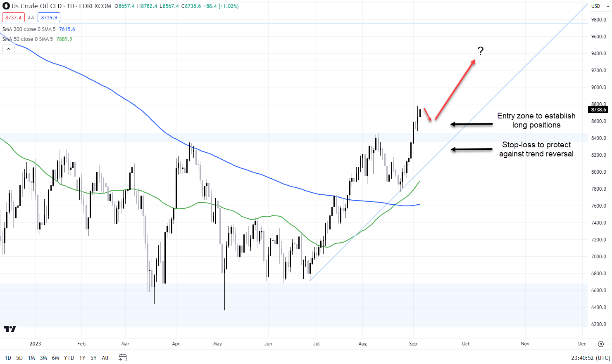Viewport: 612px width, 364px height.
Task: Open the go-to-date calendar icon
Action: coord(122,357)
